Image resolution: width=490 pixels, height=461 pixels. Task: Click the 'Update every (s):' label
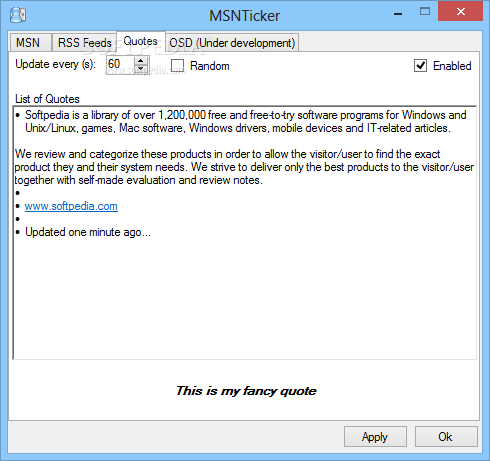pos(55,64)
